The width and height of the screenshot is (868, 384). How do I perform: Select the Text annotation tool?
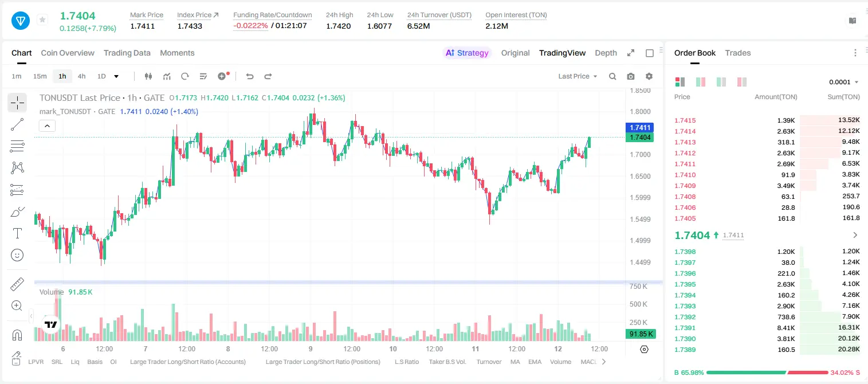(x=17, y=233)
